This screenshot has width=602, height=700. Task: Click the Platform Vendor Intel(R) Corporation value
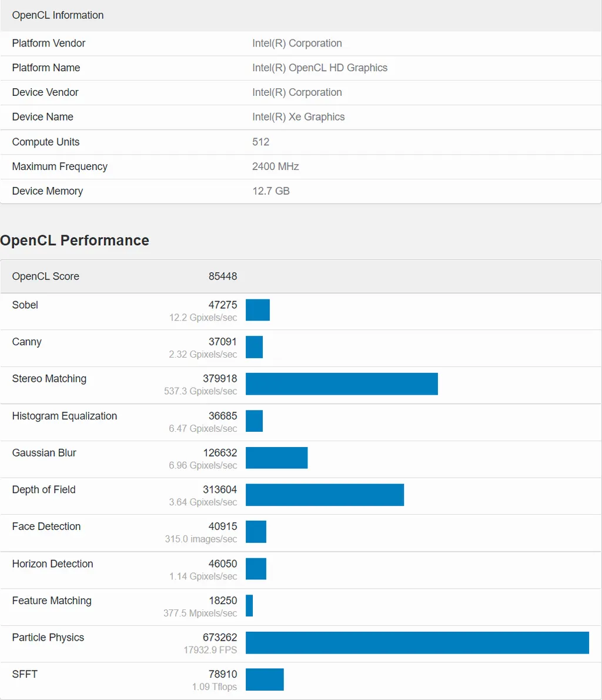click(297, 44)
